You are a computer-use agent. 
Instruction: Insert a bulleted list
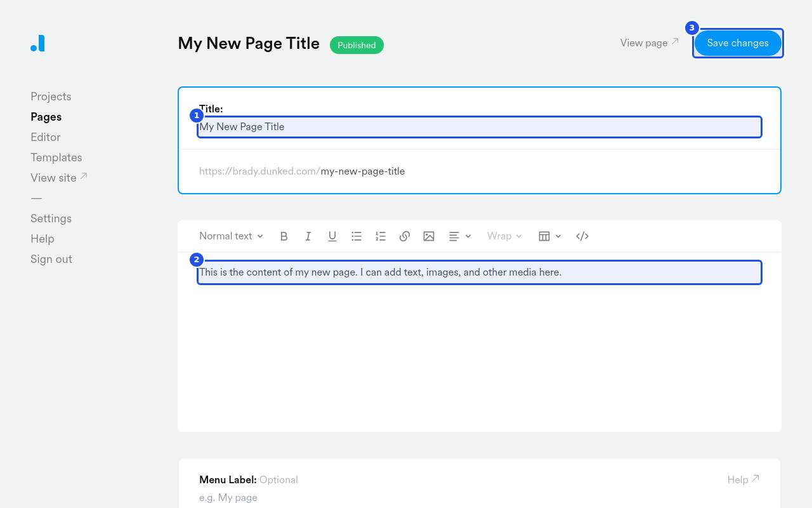click(357, 236)
